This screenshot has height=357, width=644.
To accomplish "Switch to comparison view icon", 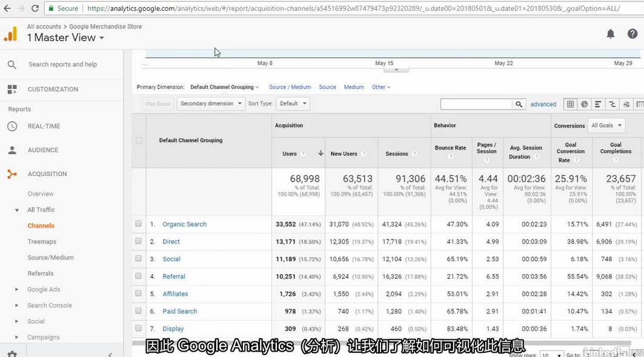I will click(612, 104).
